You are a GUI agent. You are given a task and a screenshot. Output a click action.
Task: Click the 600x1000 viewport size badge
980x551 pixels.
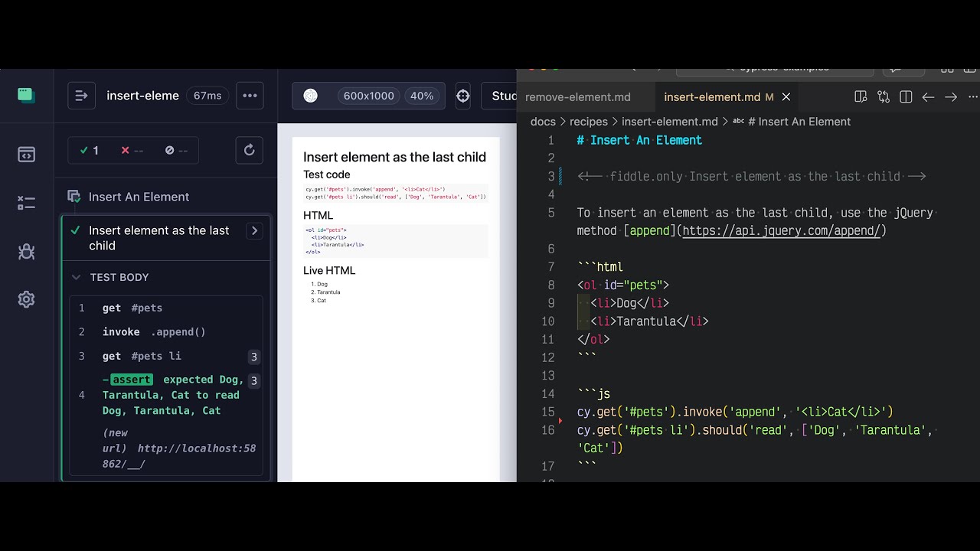(369, 96)
